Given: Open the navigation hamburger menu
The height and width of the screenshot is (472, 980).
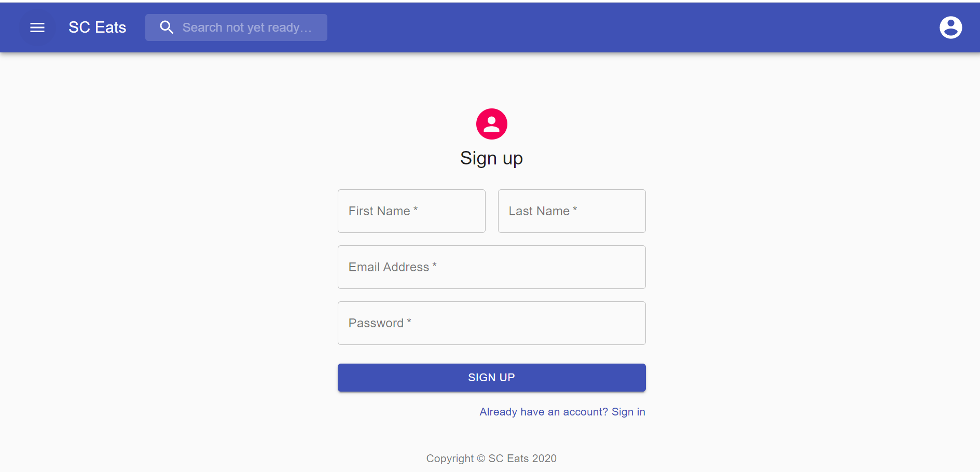Looking at the screenshot, I should click(x=37, y=27).
